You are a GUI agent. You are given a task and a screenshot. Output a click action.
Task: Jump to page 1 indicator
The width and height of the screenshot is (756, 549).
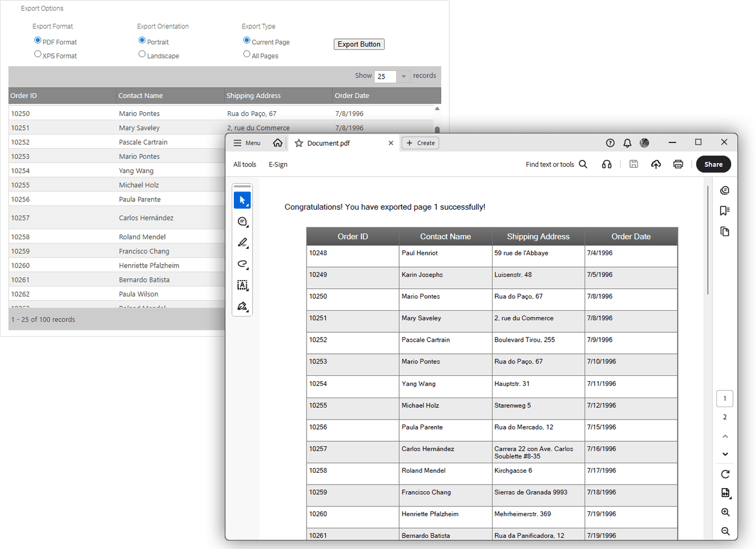(x=725, y=398)
